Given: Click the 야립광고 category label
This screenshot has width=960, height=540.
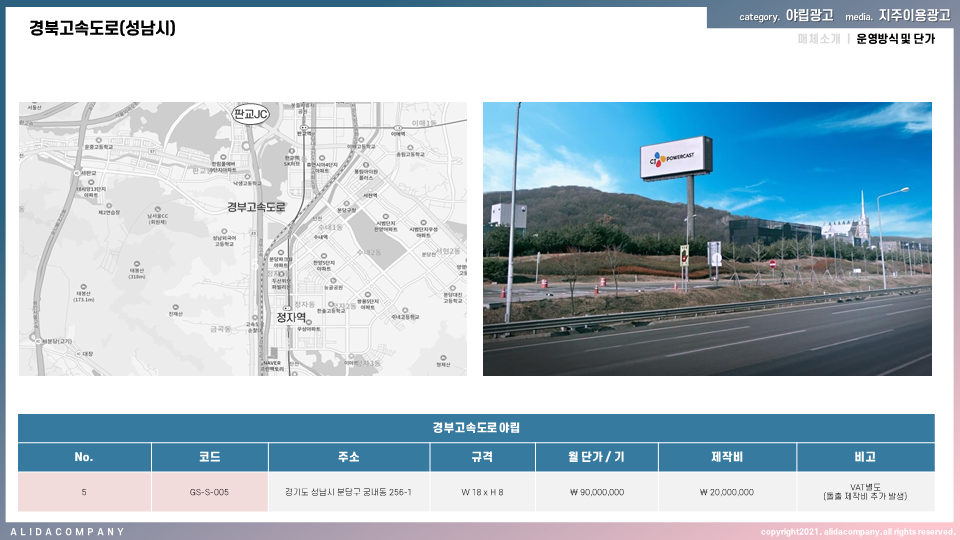Looking at the screenshot, I should coord(809,16).
